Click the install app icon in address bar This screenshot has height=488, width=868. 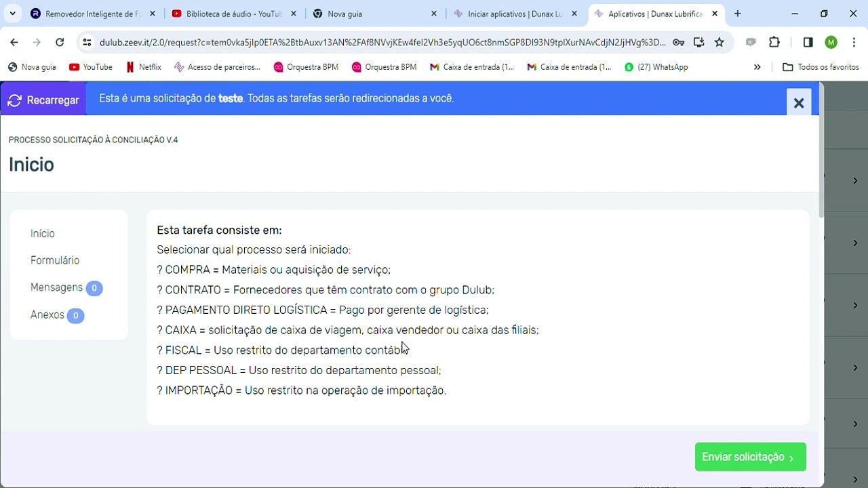coord(699,42)
